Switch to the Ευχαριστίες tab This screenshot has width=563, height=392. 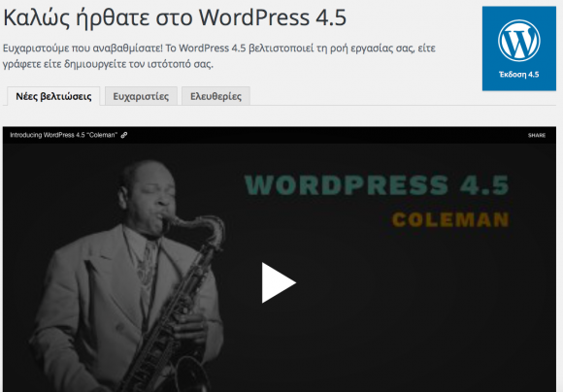tap(141, 96)
